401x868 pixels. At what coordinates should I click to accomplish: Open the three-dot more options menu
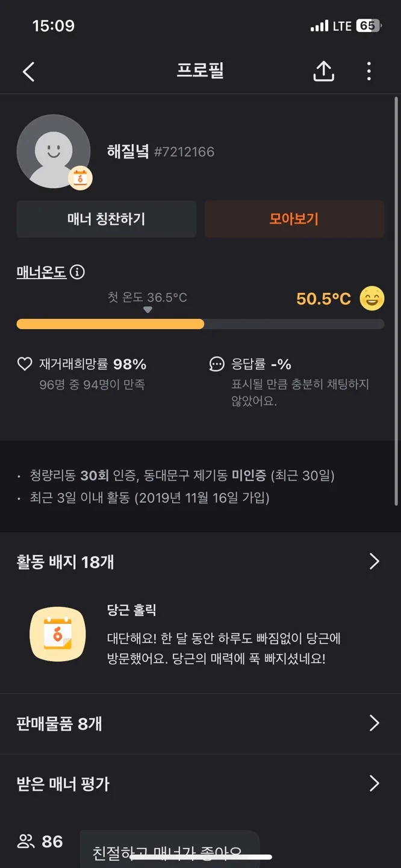click(369, 71)
